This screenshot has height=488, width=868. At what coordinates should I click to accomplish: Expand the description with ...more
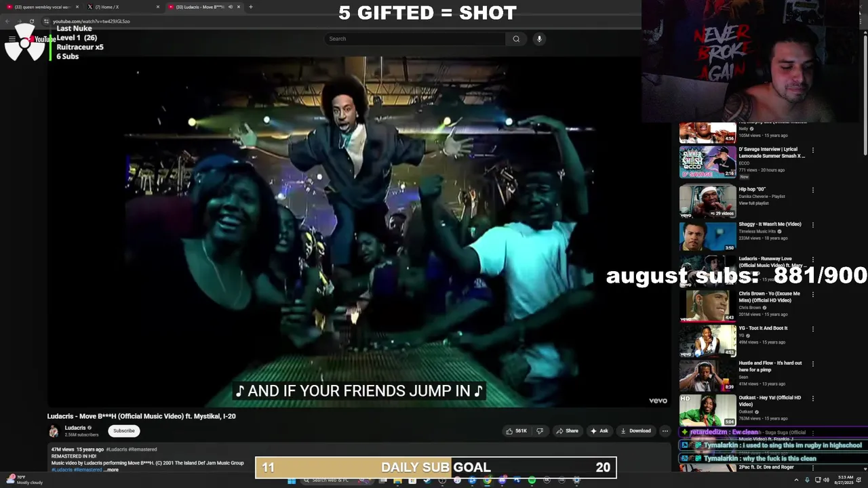[x=112, y=470]
